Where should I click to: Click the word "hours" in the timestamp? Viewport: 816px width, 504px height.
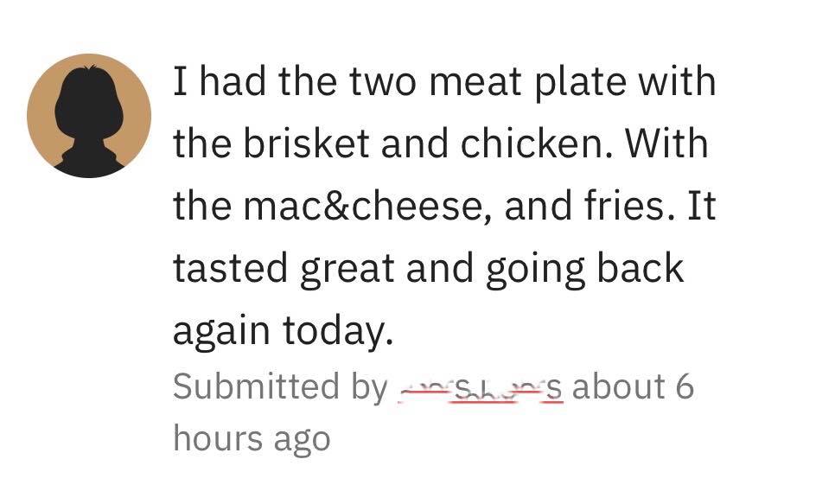[x=217, y=438]
